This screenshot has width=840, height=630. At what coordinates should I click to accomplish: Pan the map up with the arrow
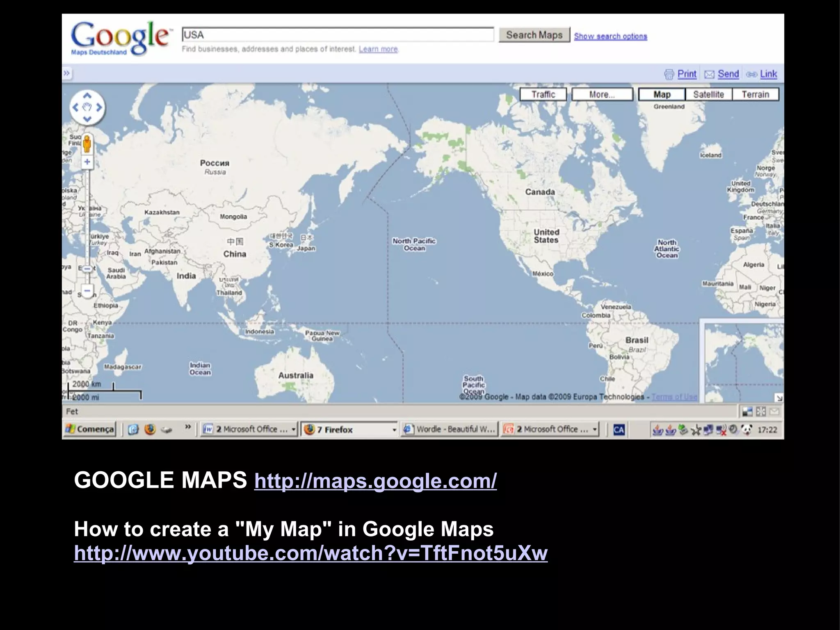(x=87, y=96)
